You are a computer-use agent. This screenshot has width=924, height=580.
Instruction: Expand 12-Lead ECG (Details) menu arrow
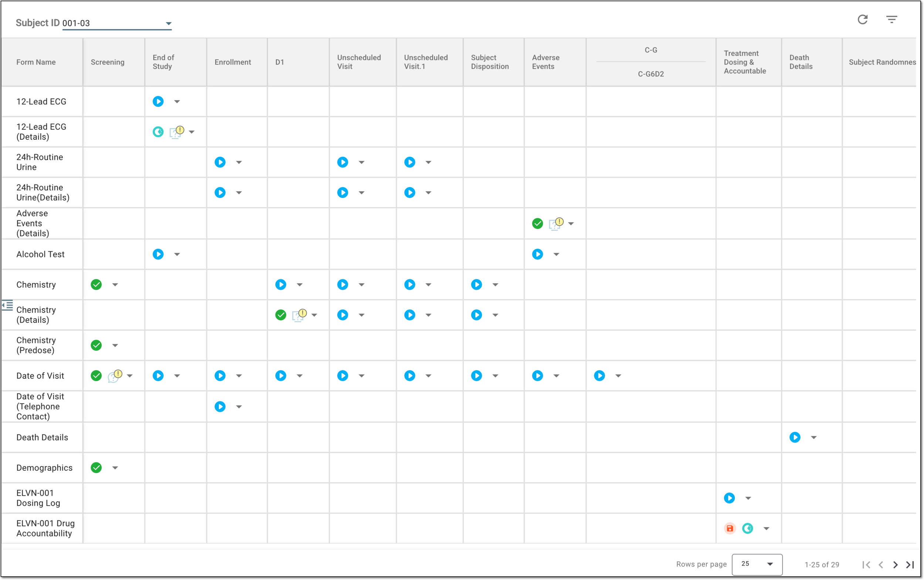coord(192,132)
